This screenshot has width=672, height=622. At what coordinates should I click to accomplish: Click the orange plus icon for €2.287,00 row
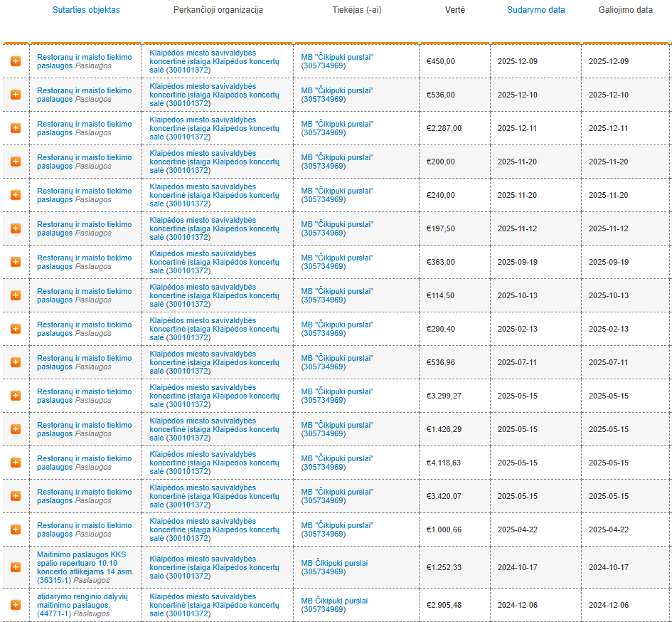tap(16, 128)
